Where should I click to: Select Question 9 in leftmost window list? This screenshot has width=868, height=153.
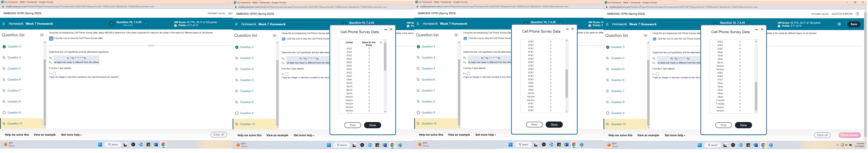pos(14,112)
